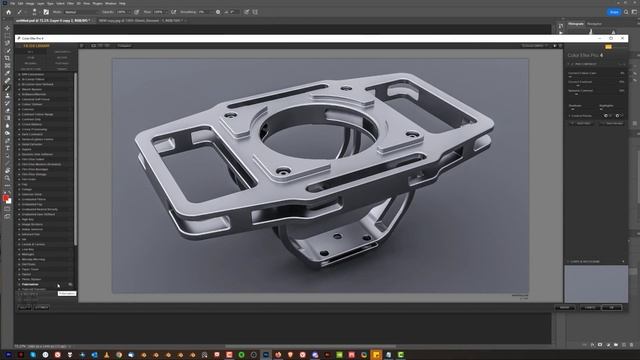640x360 pixels.
Task: Click the Compare button
Action: [124, 46]
